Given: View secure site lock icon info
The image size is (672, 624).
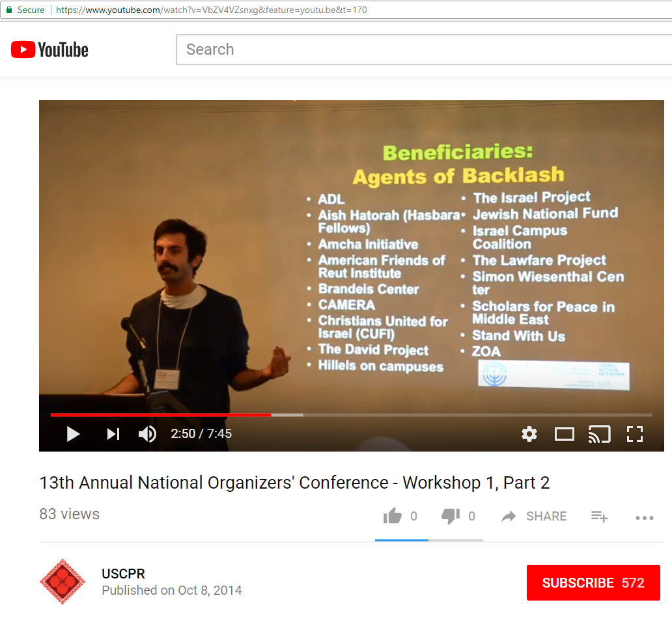Looking at the screenshot, I should [9, 10].
